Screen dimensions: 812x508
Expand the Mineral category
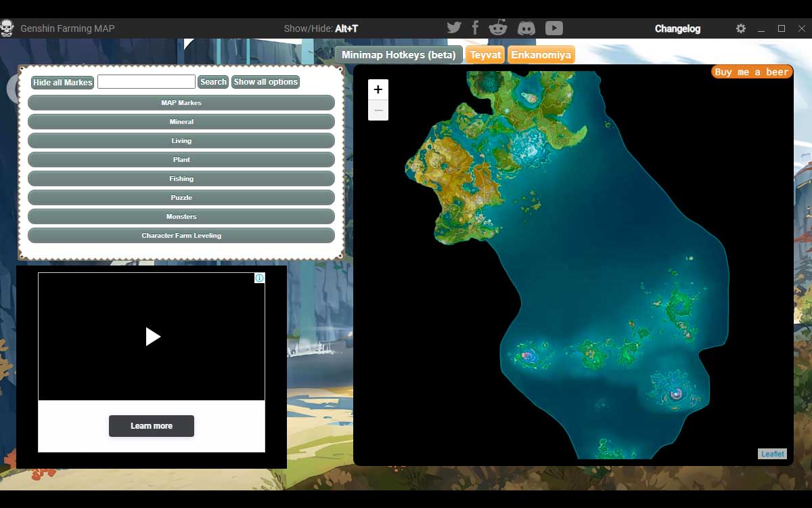click(181, 121)
